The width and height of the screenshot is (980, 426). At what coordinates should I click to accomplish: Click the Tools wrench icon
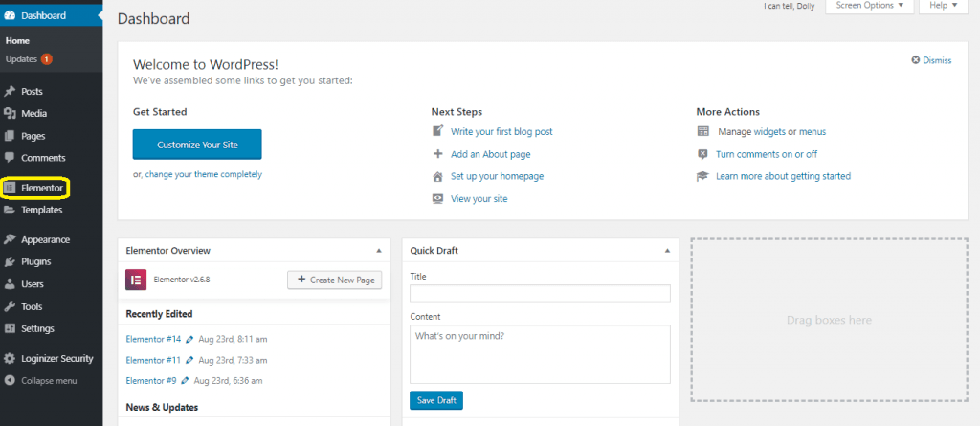[x=10, y=306]
